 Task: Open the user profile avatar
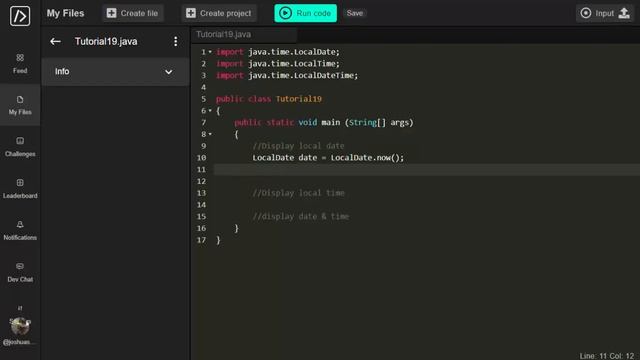(20, 326)
